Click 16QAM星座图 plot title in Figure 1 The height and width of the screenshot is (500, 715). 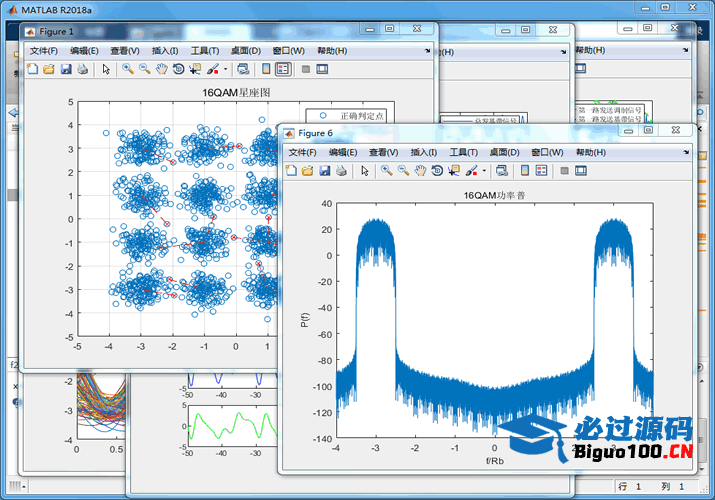[x=236, y=93]
